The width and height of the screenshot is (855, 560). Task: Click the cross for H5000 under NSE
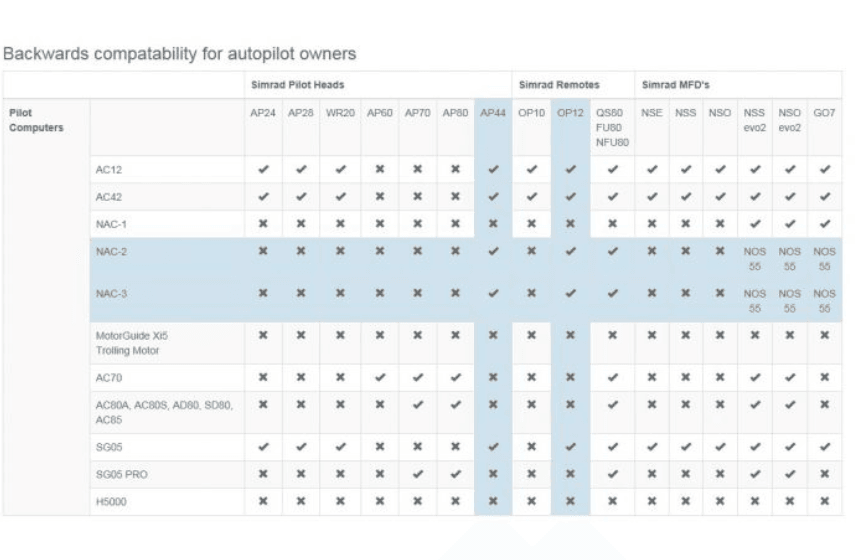tap(652, 501)
